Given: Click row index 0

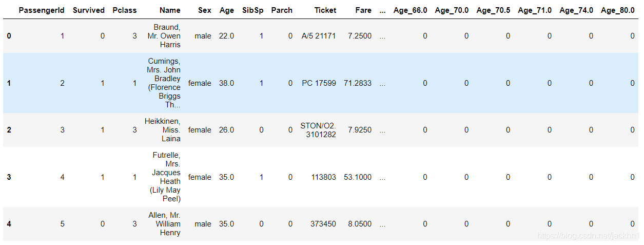Looking at the screenshot, I should [9, 36].
